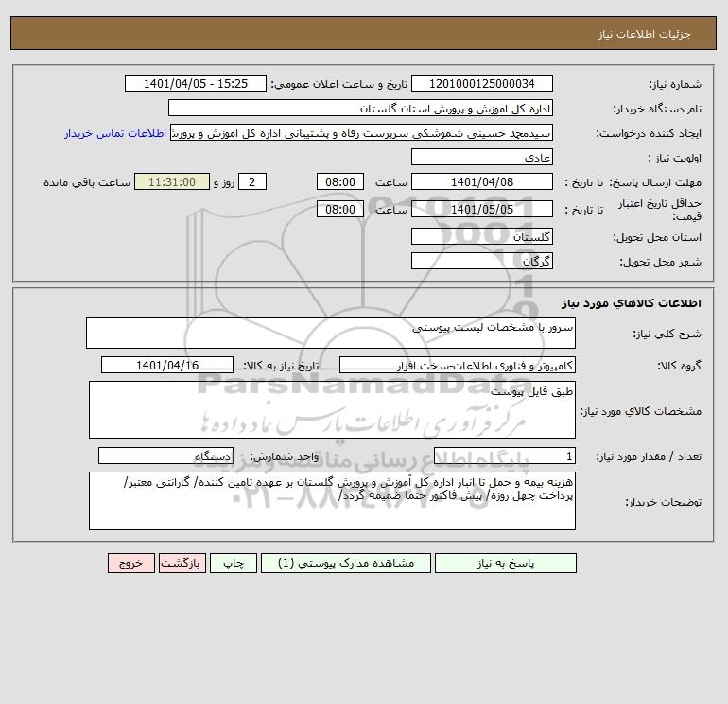Click the 'پاسخ به نیاز' button
728x704 pixels.
pos(505,563)
